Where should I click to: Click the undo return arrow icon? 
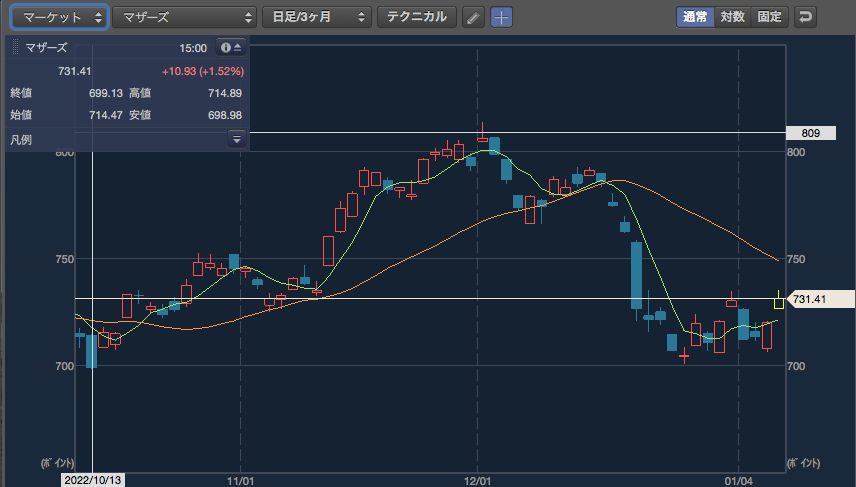[805, 17]
